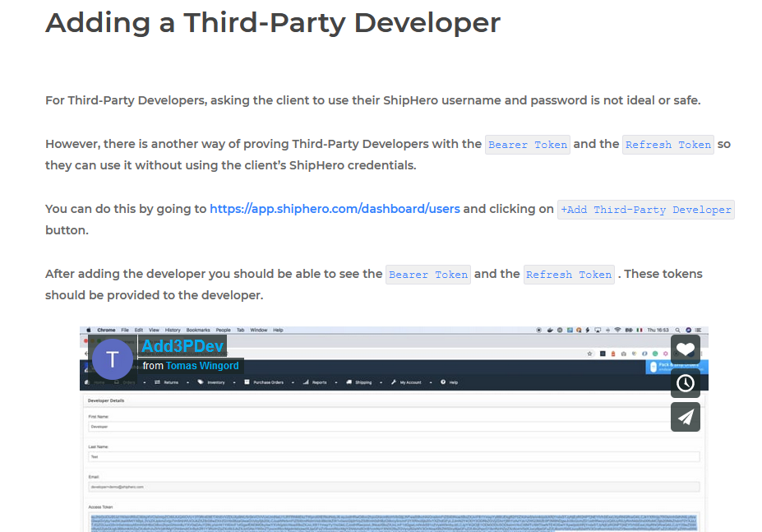The width and height of the screenshot is (762, 532).
Task: Expand the Returns menu in video navbar
Action: [170, 382]
